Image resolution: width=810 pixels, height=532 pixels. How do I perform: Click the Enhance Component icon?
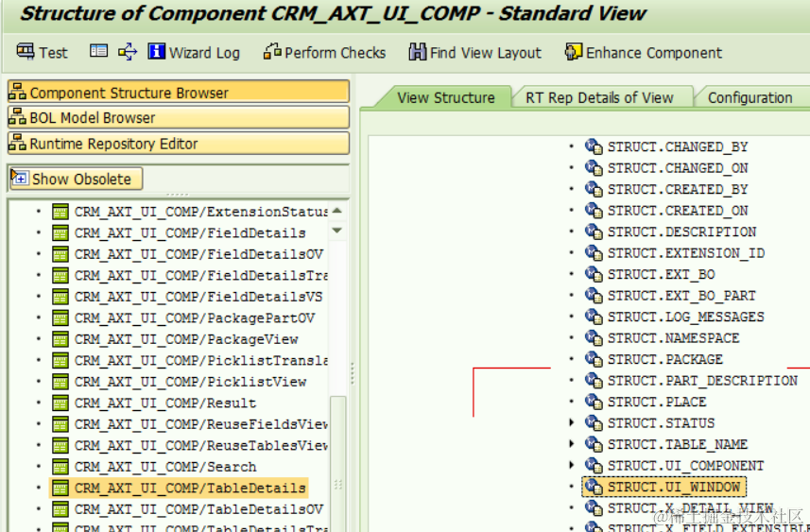[x=574, y=52]
